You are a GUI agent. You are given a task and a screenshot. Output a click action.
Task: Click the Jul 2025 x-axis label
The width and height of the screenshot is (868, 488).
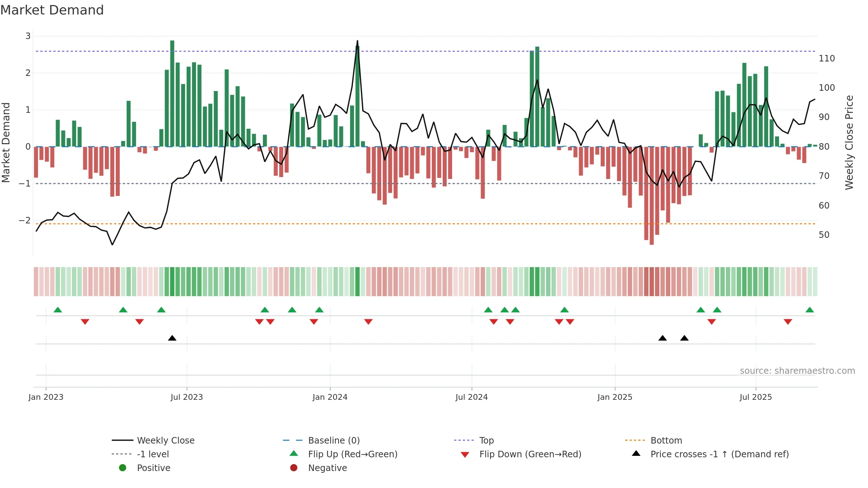click(x=756, y=397)
